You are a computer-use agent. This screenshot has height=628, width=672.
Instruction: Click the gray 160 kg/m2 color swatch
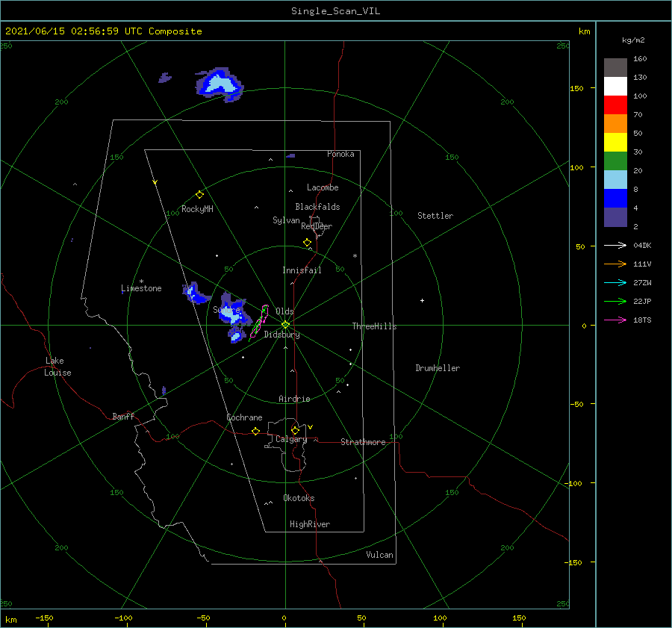pos(615,67)
